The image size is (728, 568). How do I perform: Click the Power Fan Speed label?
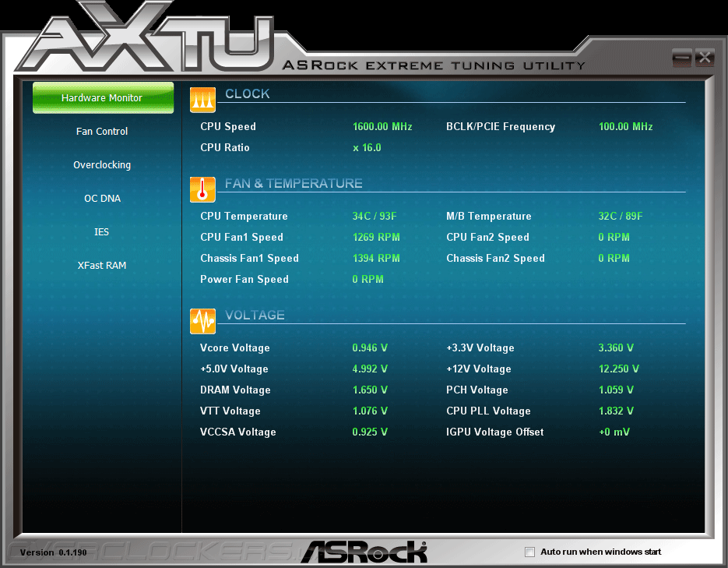244,279
